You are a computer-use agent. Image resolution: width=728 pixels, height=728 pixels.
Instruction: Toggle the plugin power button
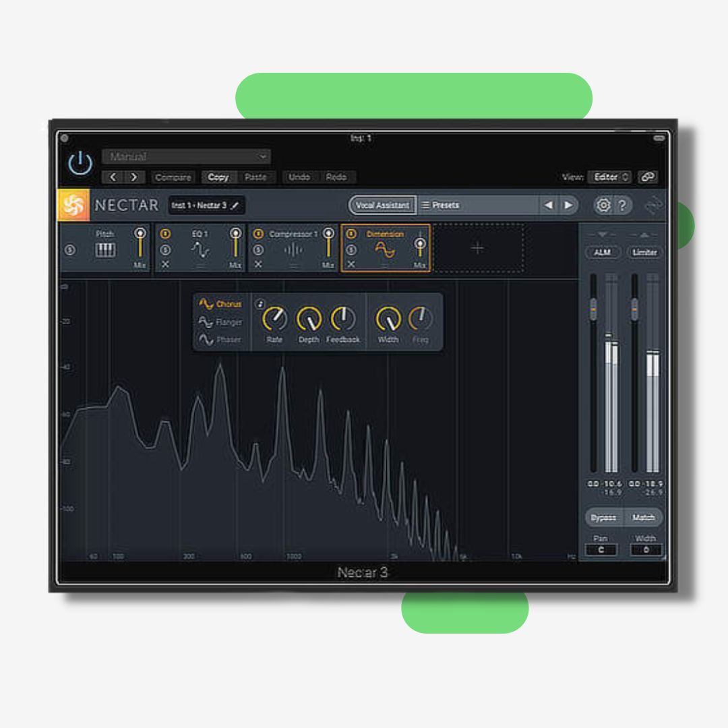[80, 164]
